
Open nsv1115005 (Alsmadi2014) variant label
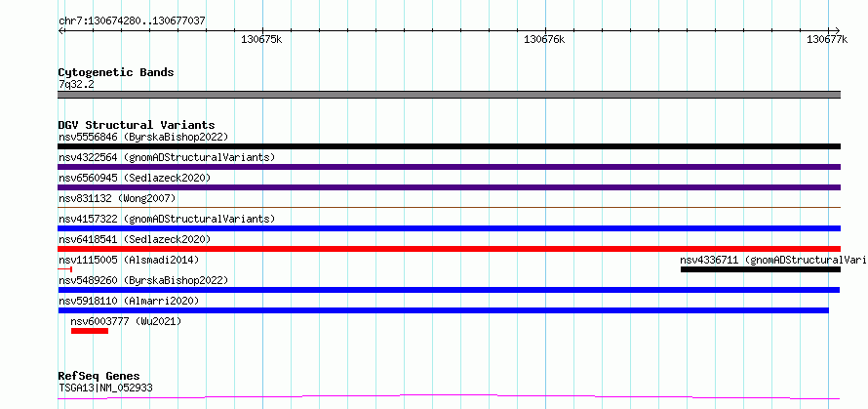tap(129, 260)
